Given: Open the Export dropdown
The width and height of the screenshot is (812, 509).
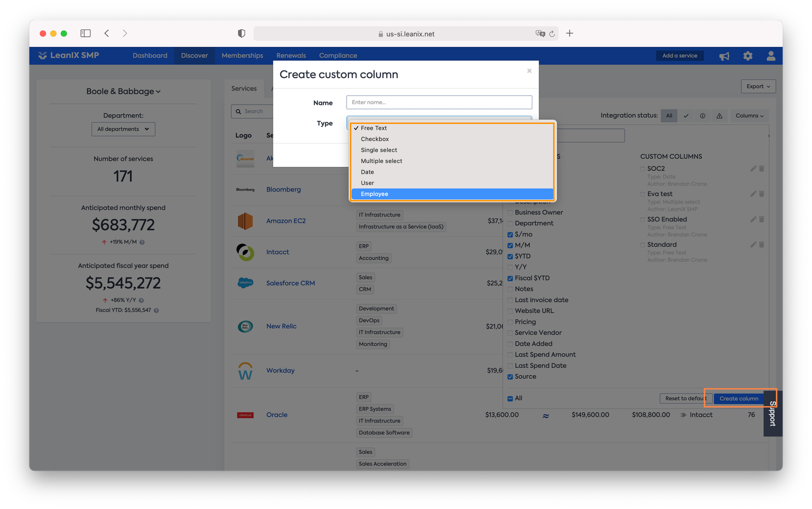Looking at the screenshot, I should pyautogui.click(x=758, y=86).
